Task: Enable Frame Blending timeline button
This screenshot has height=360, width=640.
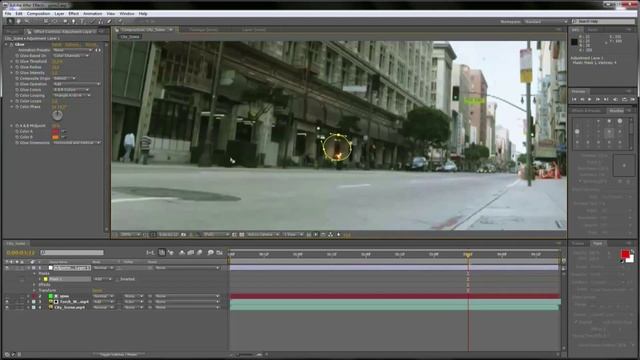Action: point(191,253)
